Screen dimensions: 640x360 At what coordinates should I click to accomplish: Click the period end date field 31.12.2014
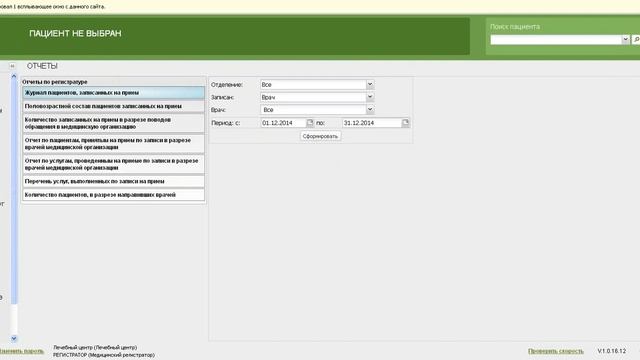(x=372, y=122)
